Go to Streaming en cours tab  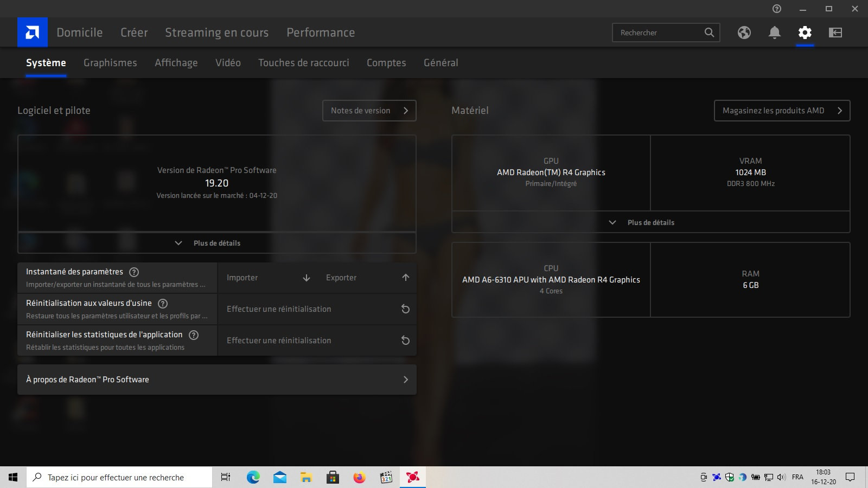(217, 33)
